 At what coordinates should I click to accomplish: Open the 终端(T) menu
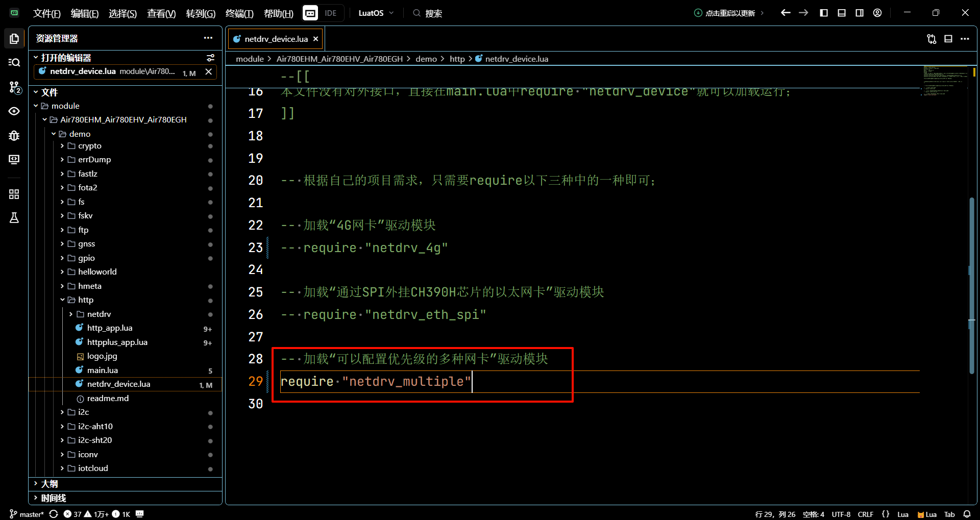tap(239, 13)
